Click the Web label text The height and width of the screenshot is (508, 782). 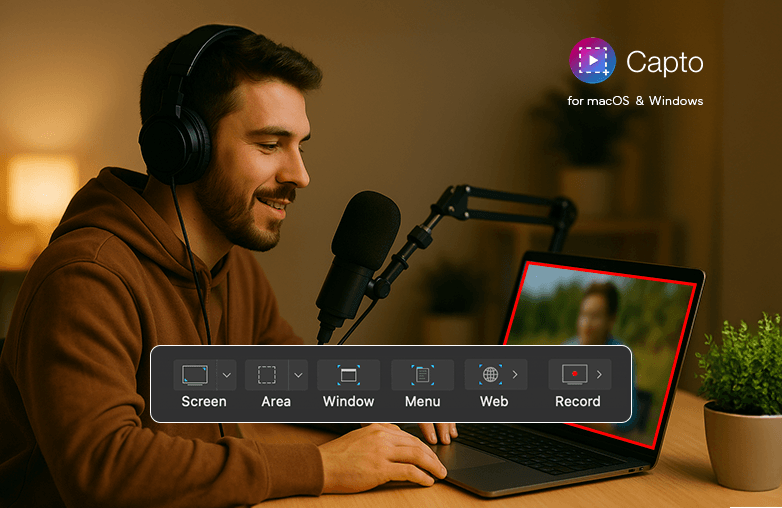pos(494,402)
